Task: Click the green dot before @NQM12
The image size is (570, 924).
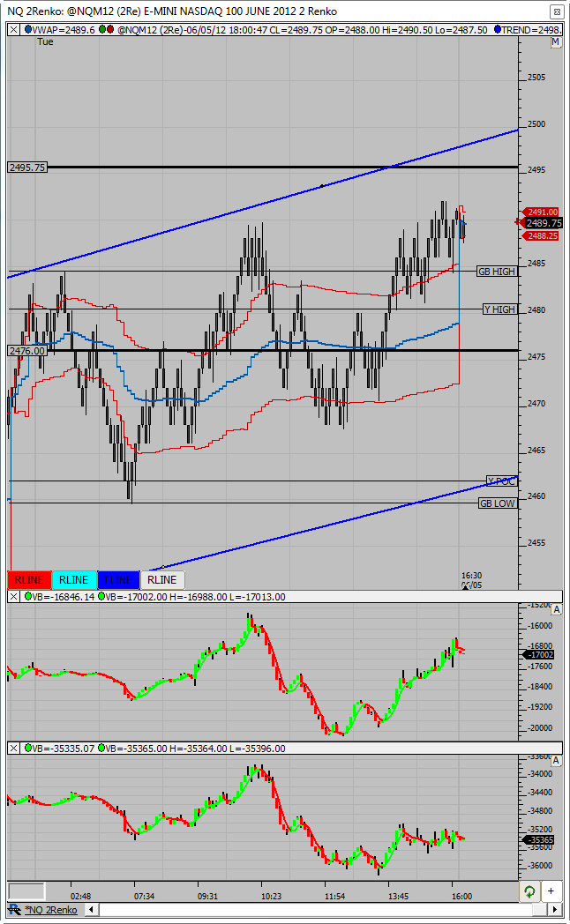Action: [x=102, y=29]
